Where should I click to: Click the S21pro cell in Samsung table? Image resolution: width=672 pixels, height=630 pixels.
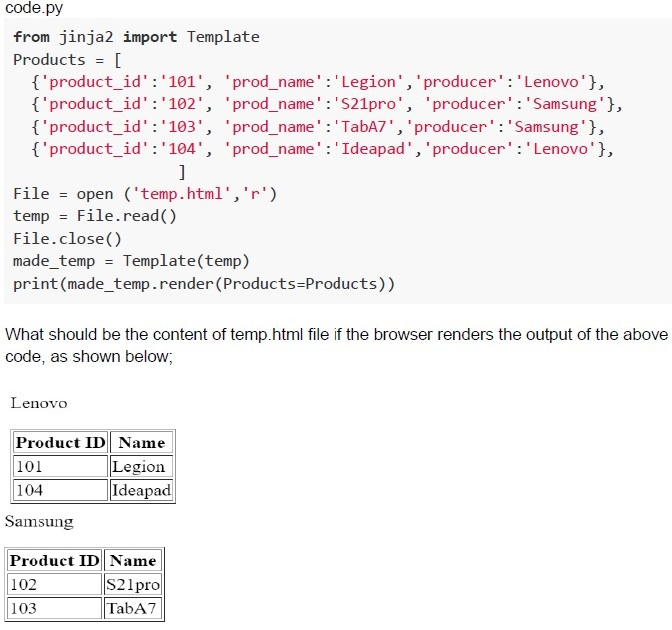point(133,584)
